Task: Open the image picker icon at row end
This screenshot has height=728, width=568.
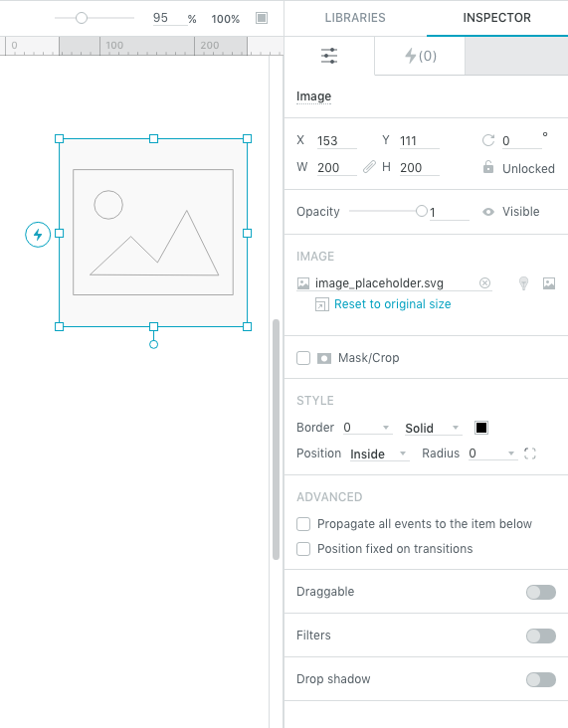Action: [x=549, y=283]
